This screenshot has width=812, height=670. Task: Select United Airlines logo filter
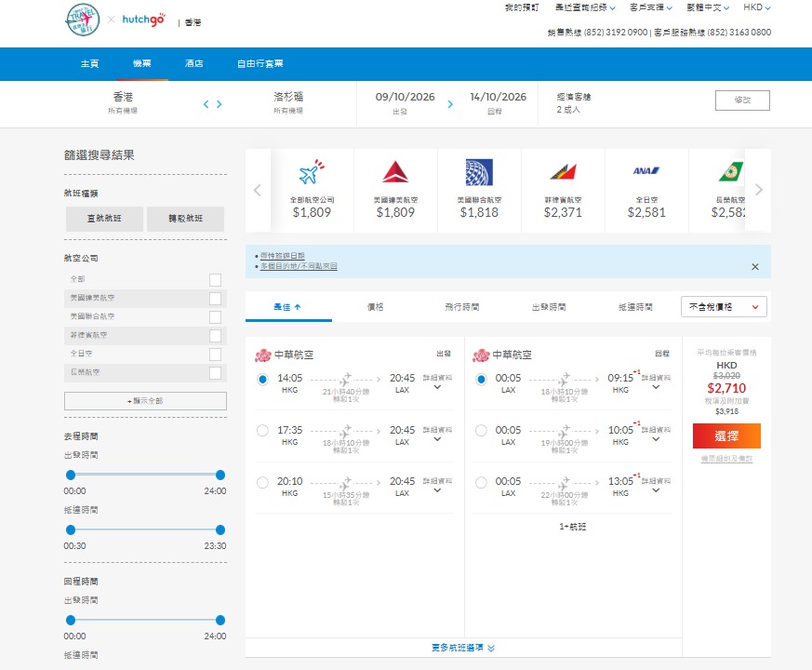point(479,172)
